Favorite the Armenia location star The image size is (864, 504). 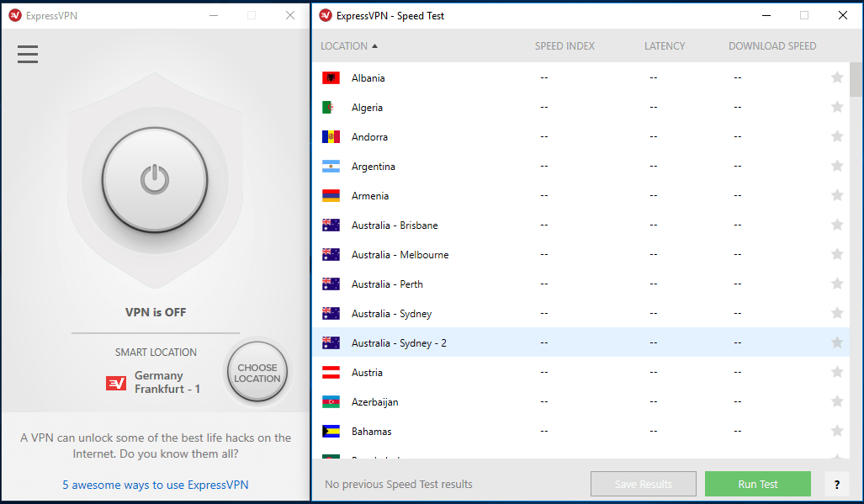[x=837, y=195]
